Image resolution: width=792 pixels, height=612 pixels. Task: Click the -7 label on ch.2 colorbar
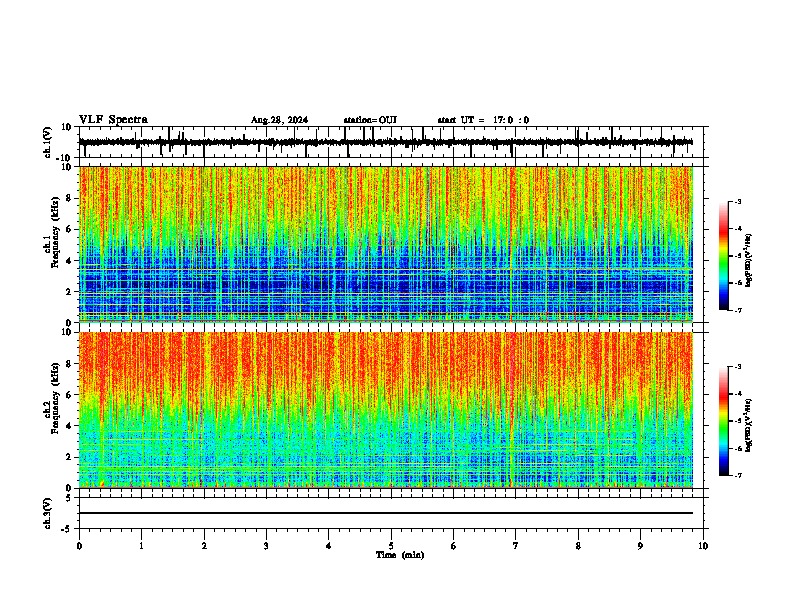(737, 475)
